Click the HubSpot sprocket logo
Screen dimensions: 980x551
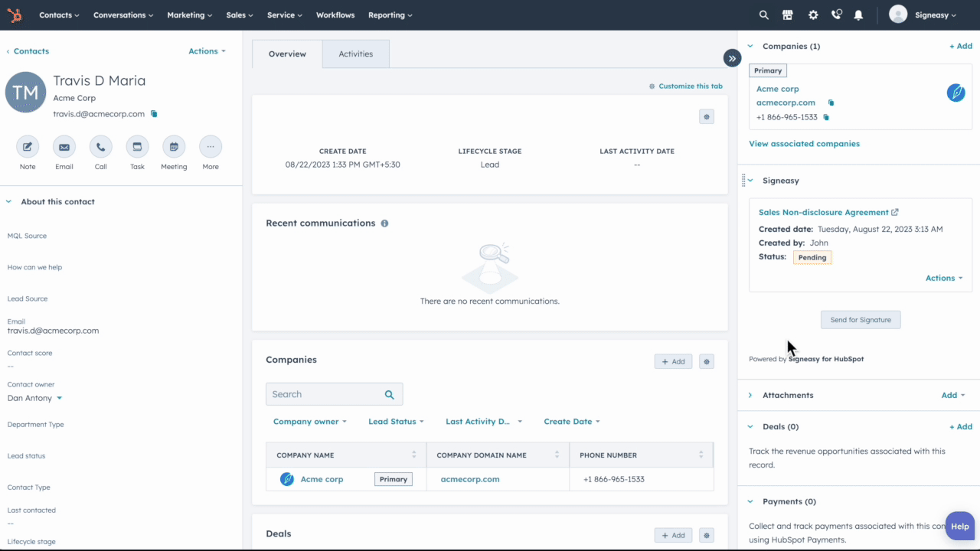(15, 15)
